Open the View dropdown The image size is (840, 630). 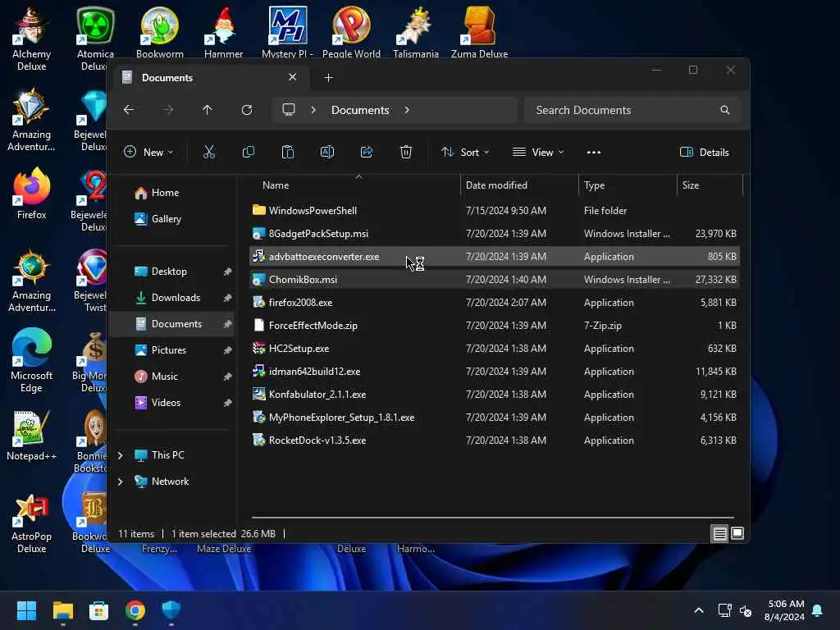(x=538, y=152)
